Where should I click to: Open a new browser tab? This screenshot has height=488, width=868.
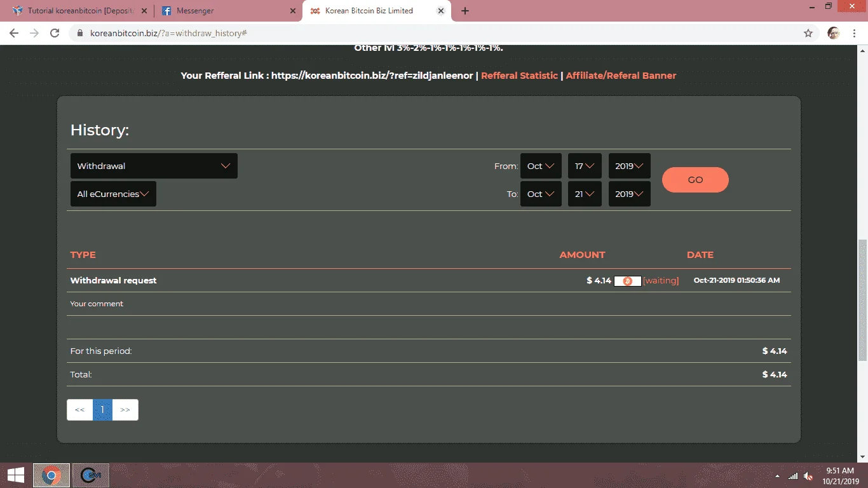pos(465,11)
